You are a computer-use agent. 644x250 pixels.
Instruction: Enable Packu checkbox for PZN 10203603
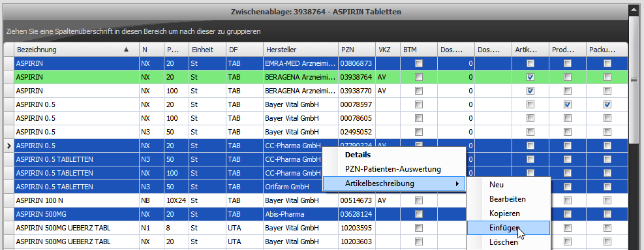[x=607, y=242]
